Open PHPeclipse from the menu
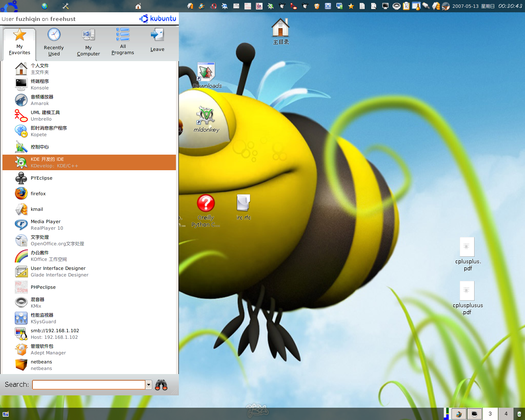Screen dimensions: 525x420 [x=89, y=287]
